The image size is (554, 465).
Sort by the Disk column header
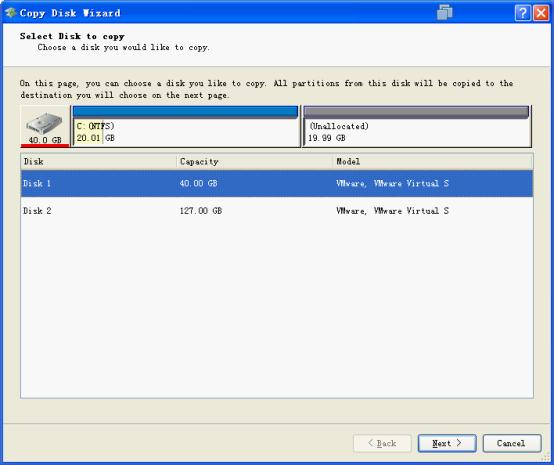99,161
